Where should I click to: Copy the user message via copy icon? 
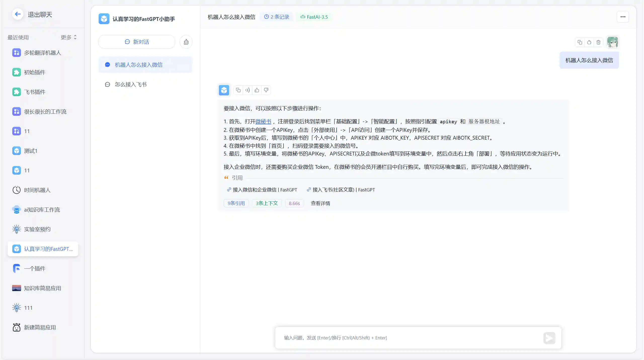[580, 42]
